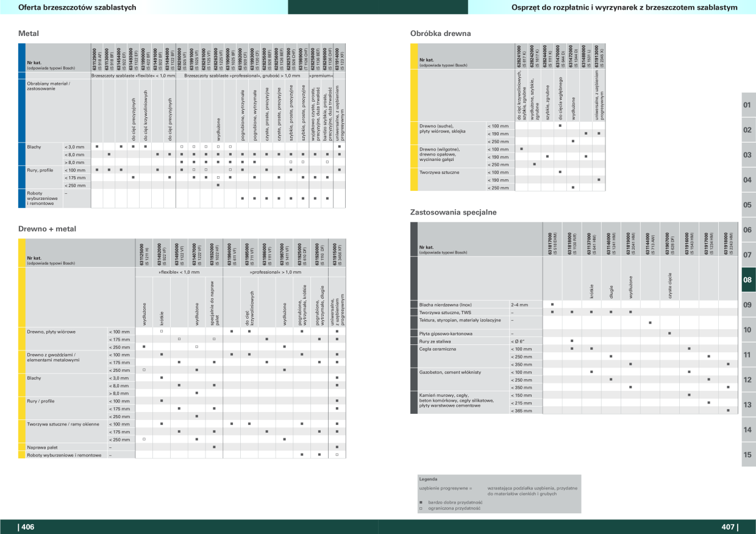The height and width of the screenshot is (534, 756).
Task: Select the 'Metal' section heading
Action: click(29, 34)
